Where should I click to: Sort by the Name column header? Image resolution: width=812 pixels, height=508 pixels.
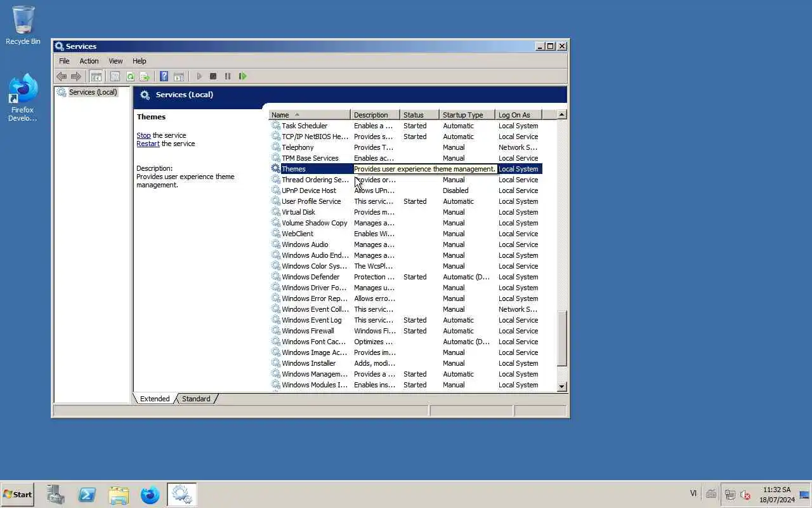310,115
